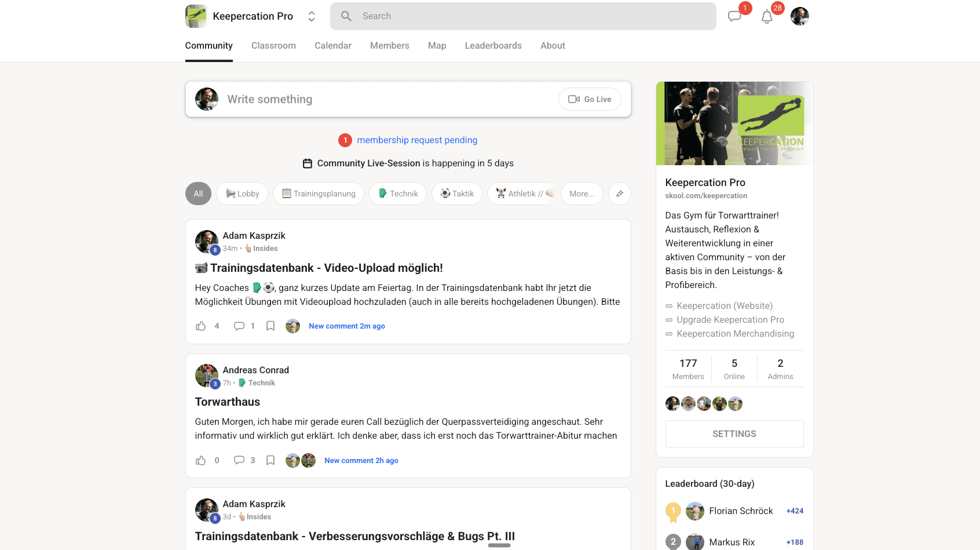Switch to the Community tab

(209, 46)
